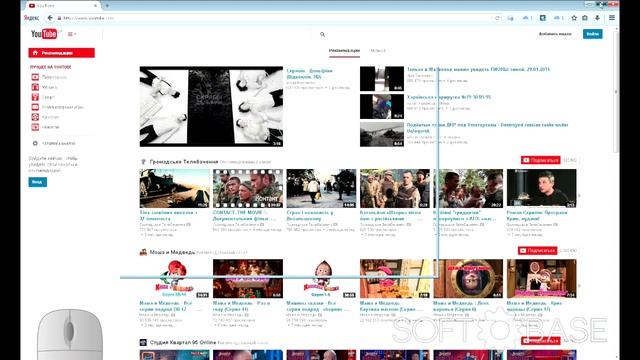Open the Маша и Медведь channel title

point(172,252)
